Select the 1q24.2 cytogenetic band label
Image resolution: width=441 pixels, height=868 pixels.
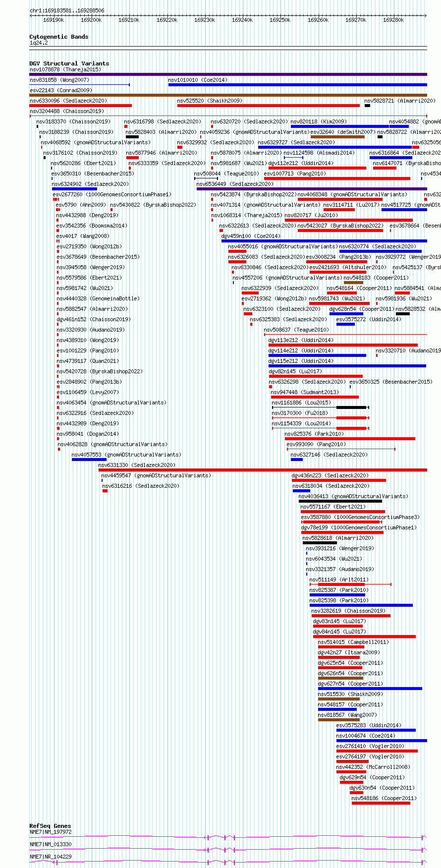coord(39,43)
